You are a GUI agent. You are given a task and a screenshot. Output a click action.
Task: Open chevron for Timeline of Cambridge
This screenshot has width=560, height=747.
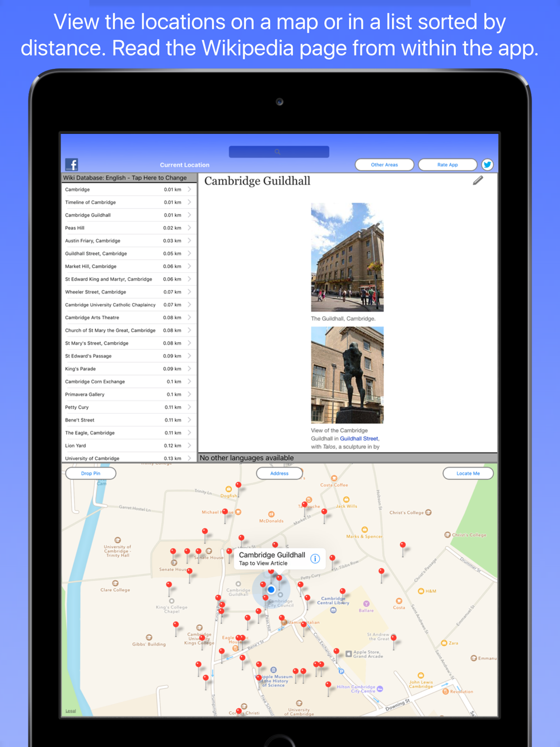coord(189,202)
